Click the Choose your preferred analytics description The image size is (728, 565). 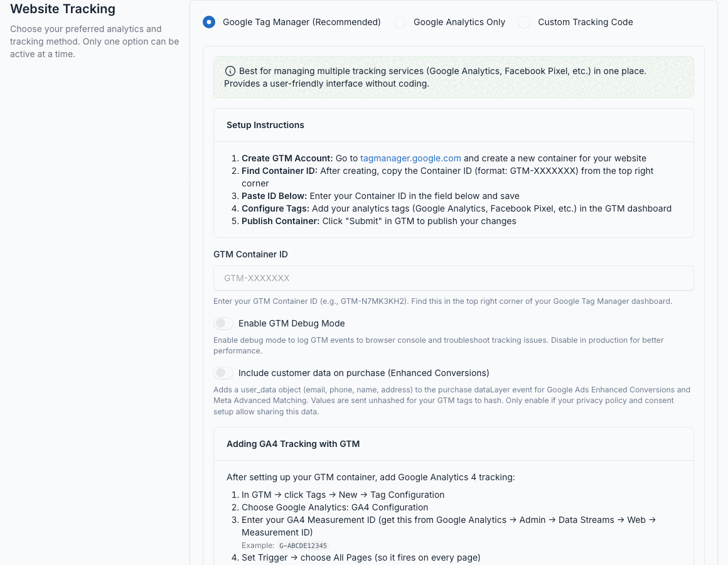(x=94, y=41)
